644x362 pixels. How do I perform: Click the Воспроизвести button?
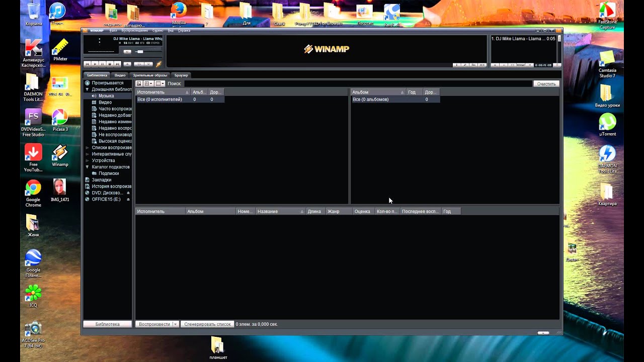154,324
